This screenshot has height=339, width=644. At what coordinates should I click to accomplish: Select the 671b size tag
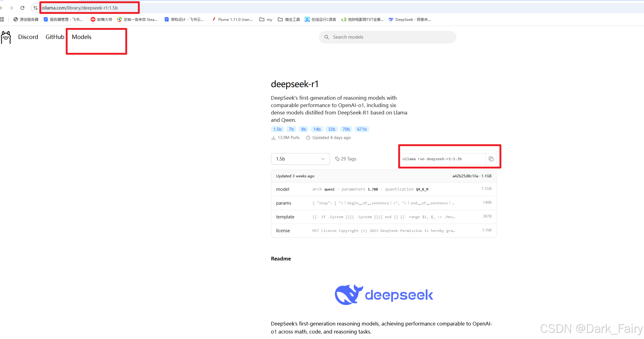coord(362,129)
